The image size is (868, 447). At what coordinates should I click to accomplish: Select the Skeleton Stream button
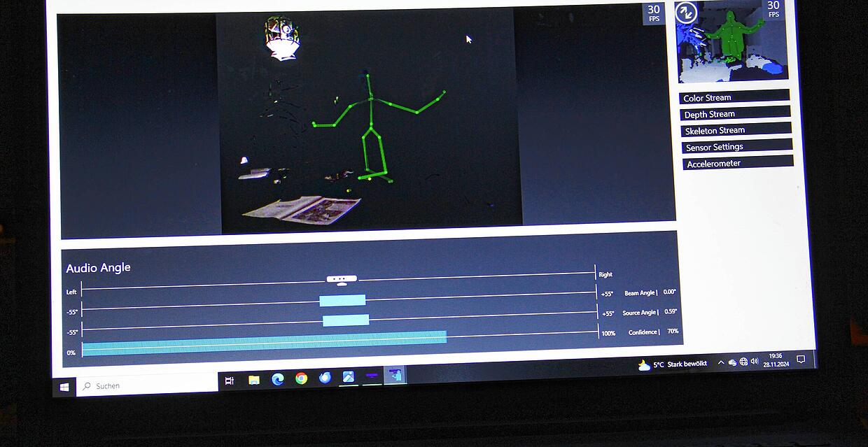736,129
